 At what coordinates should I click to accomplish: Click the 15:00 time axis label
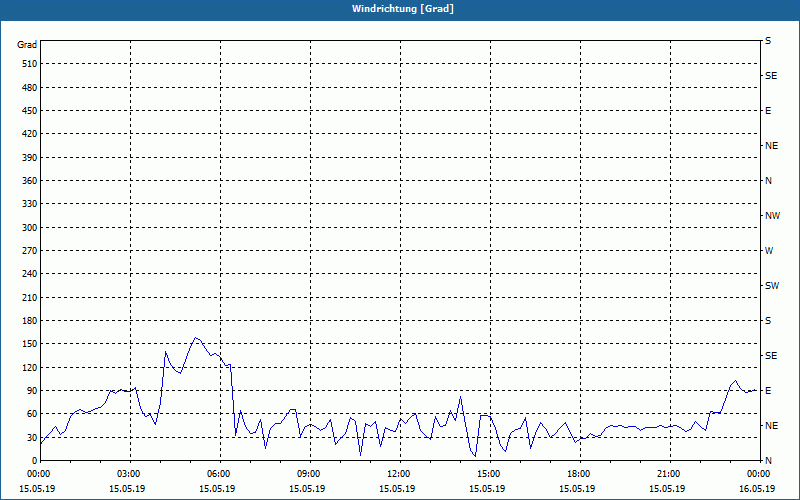(487, 473)
